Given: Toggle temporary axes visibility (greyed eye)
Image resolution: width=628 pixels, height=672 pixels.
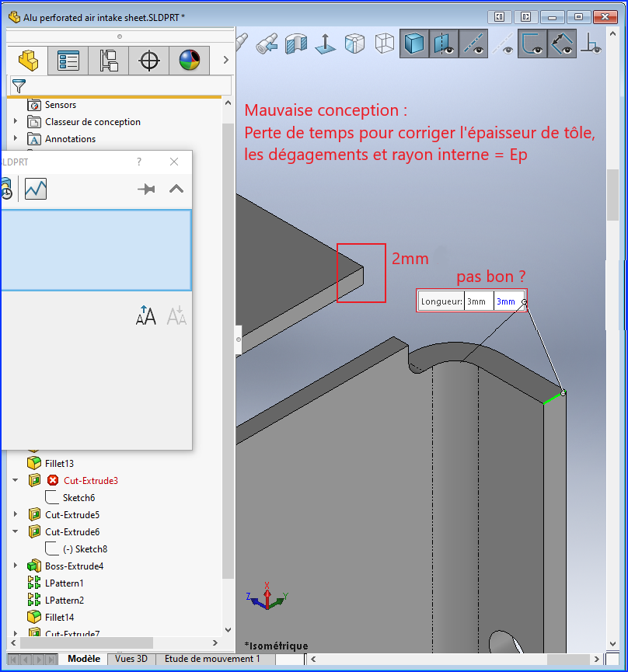Looking at the screenshot, I should point(502,44).
